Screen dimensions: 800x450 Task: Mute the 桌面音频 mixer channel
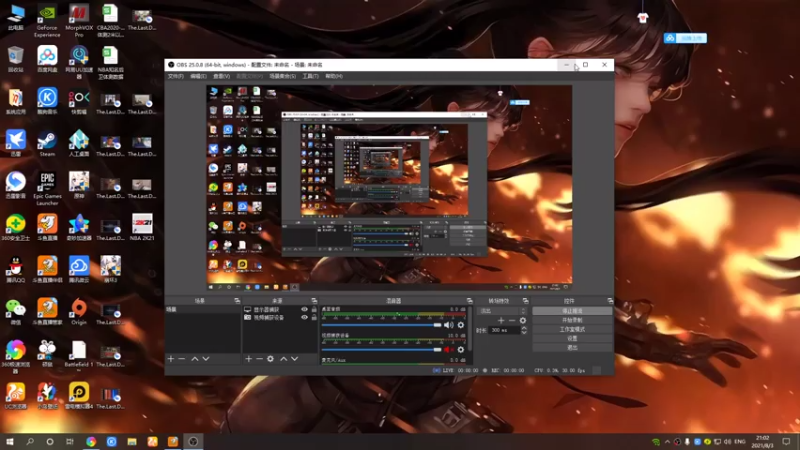(448, 325)
